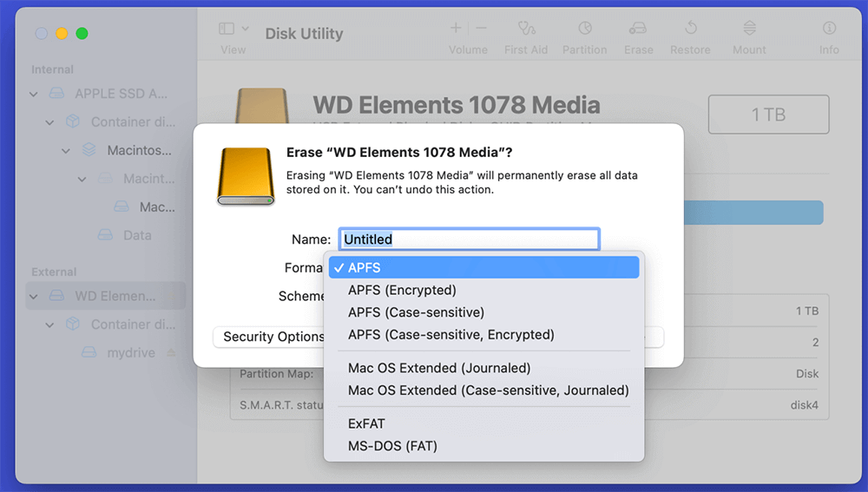Screen dimensions: 868x492
Task: Open the View sidebar toggle icon
Action: [227, 29]
